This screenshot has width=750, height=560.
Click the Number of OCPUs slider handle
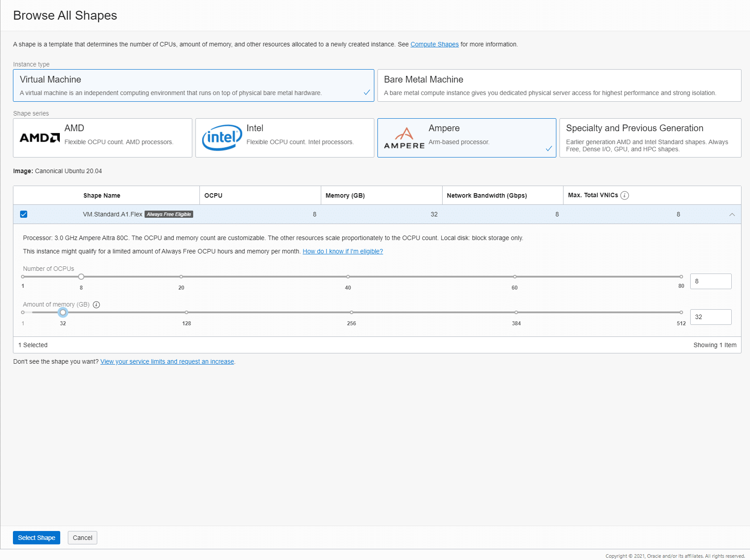pyautogui.click(x=81, y=277)
